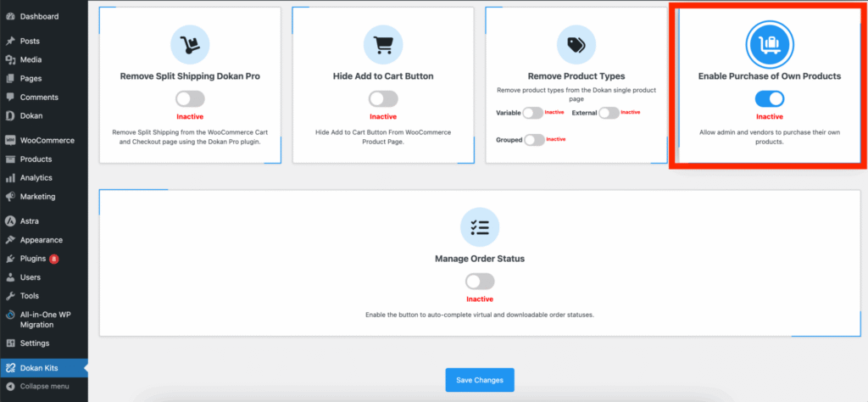Click the Remove Split Shipping Dokan Pro heading
868x402 pixels.
pos(190,76)
